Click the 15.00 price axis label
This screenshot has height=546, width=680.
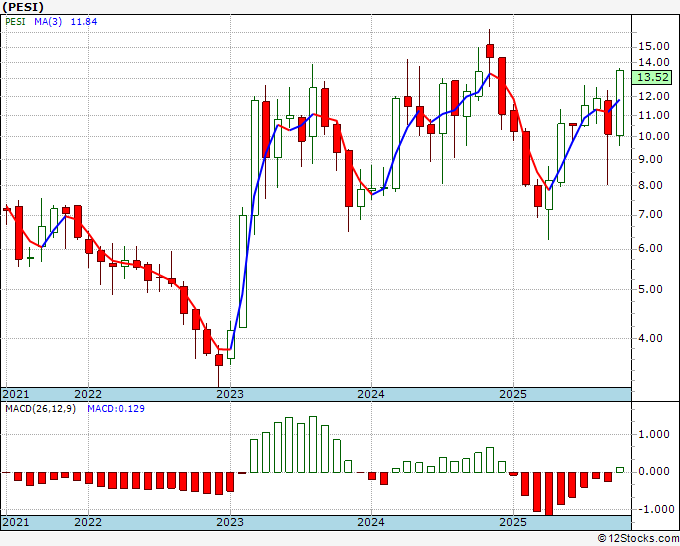[653, 46]
